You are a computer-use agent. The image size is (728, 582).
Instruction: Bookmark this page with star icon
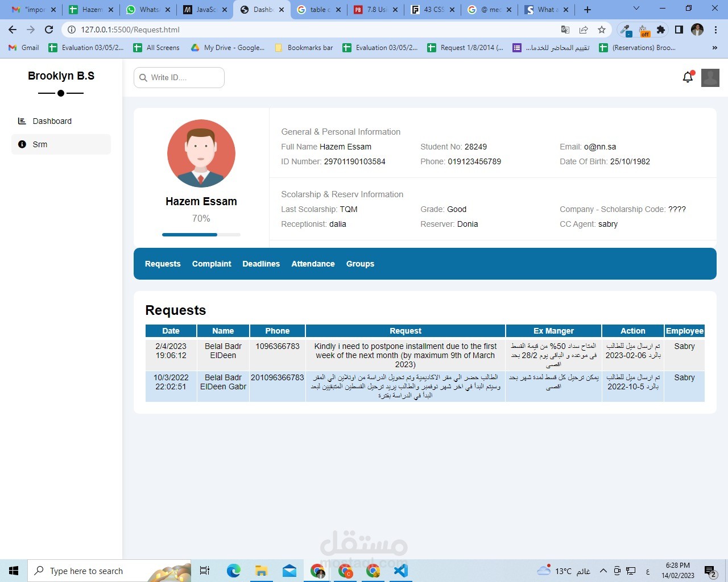[602, 30]
